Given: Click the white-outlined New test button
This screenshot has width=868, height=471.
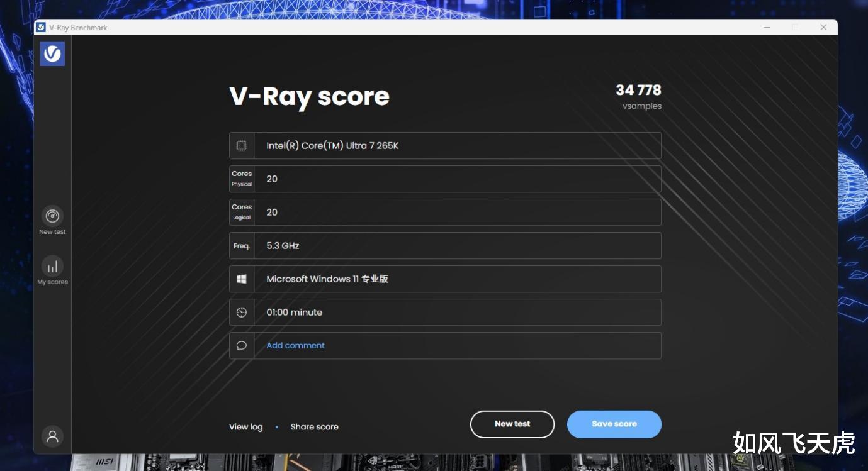Looking at the screenshot, I should coord(512,424).
